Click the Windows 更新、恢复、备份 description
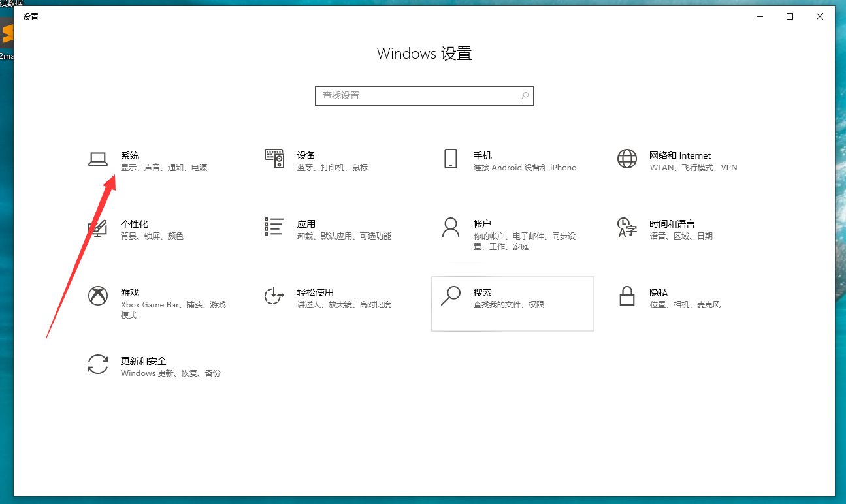This screenshot has width=846, height=504. [171, 373]
